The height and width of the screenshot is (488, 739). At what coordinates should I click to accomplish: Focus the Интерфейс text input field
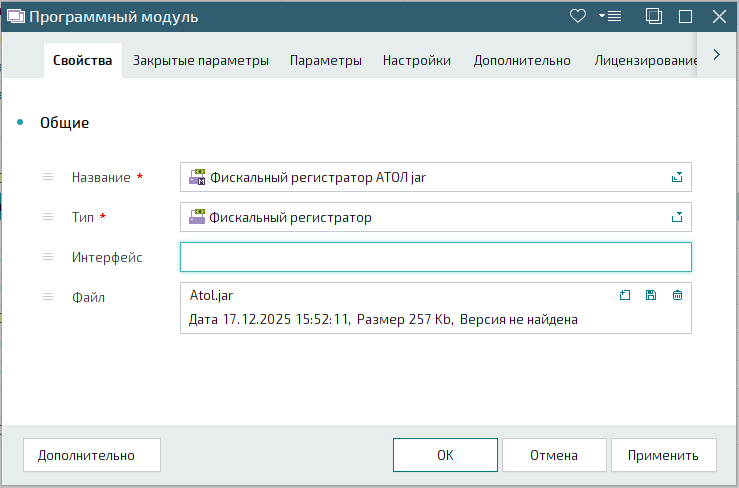point(435,257)
